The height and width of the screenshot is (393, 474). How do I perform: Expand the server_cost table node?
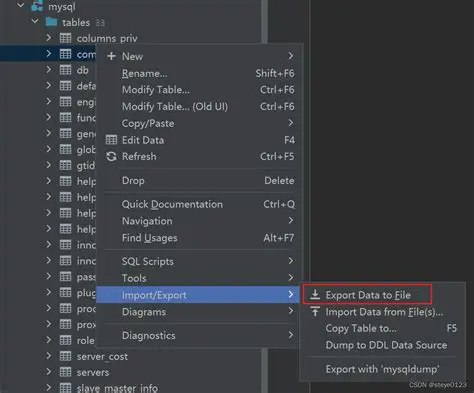point(49,356)
